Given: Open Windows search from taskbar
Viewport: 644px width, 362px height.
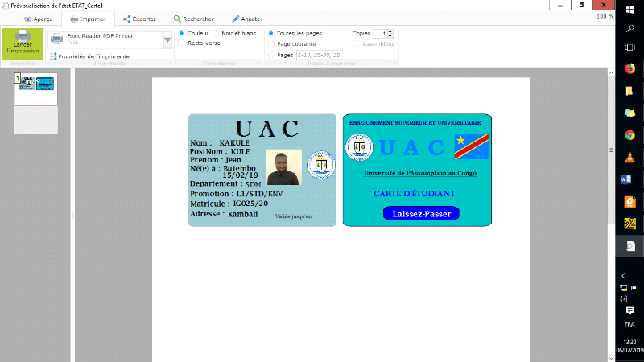Looking at the screenshot, I should [x=630, y=28].
